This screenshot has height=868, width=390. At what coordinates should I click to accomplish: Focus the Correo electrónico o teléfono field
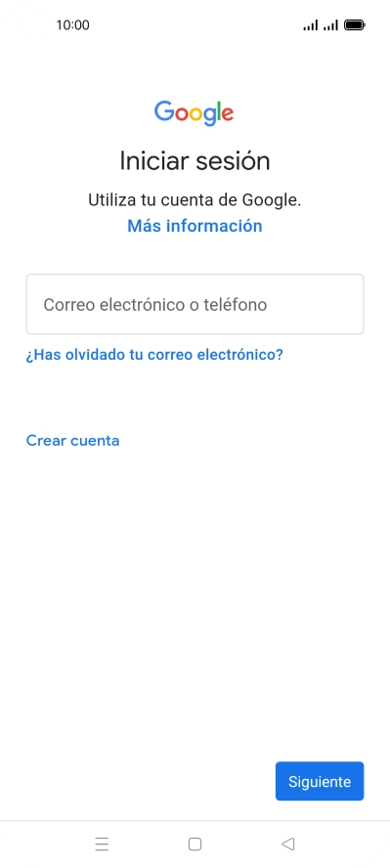pyautogui.click(x=195, y=304)
